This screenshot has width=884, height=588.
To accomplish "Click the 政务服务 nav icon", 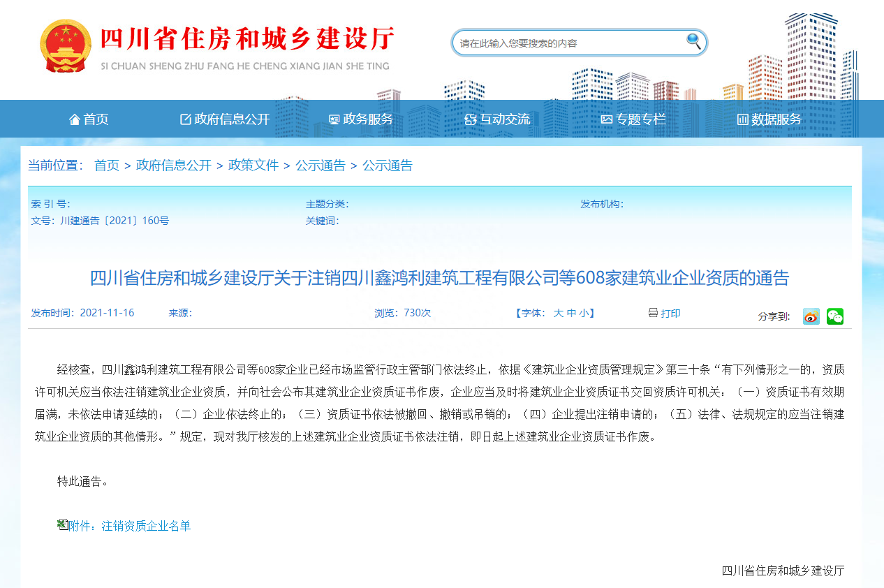I will pos(333,119).
